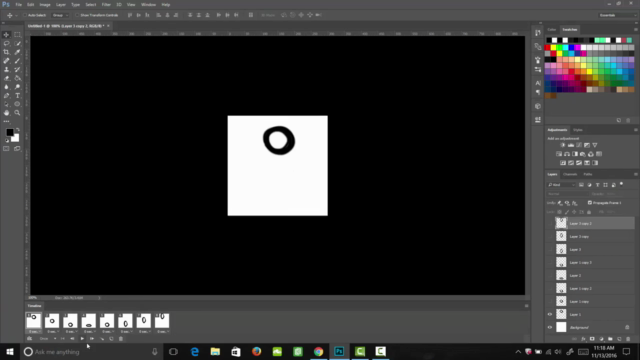Select the Blur tool
The width and height of the screenshot is (640, 360).
point(6,87)
